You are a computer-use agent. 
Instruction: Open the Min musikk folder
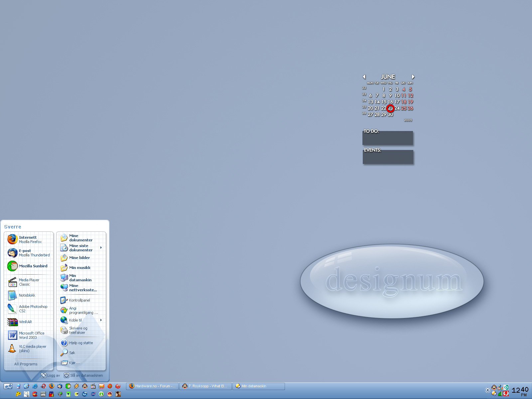click(81, 268)
